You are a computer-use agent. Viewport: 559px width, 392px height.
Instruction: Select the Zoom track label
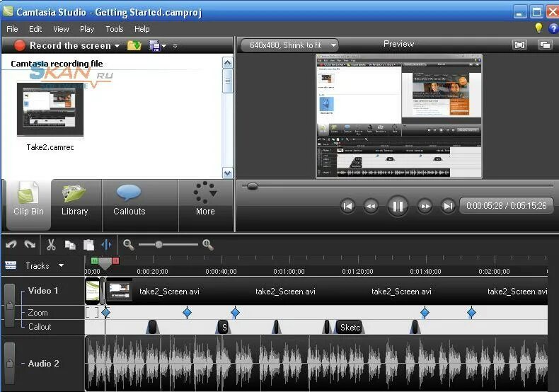click(x=38, y=313)
